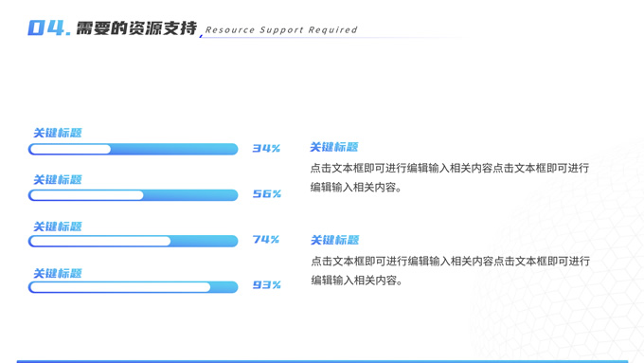Select 关键标题 label above 34% bar
Image resolution: width=644 pixels, height=363 pixels.
pyautogui.click(x=58, y=133)
